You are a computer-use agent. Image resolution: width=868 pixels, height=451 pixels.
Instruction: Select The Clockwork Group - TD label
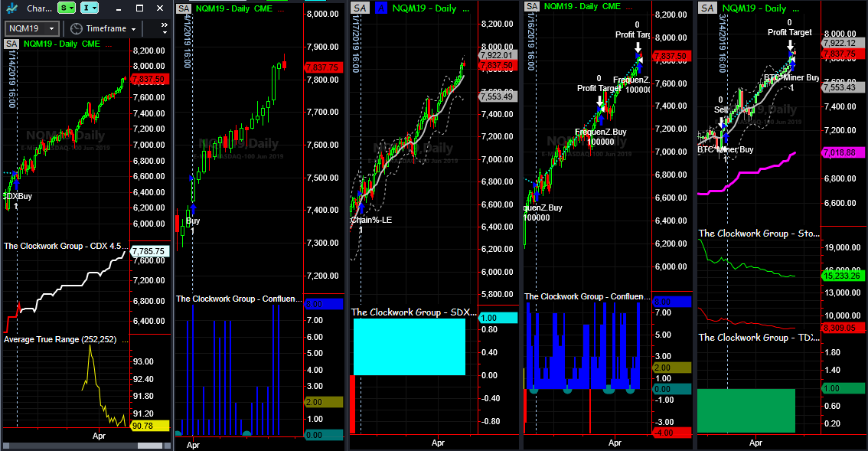759,338
